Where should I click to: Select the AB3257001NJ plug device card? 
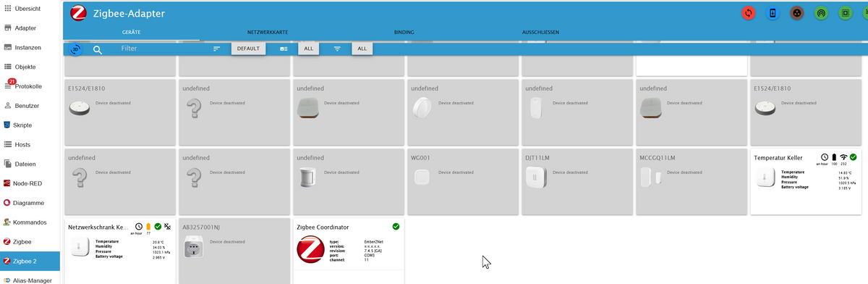point(234,251)
